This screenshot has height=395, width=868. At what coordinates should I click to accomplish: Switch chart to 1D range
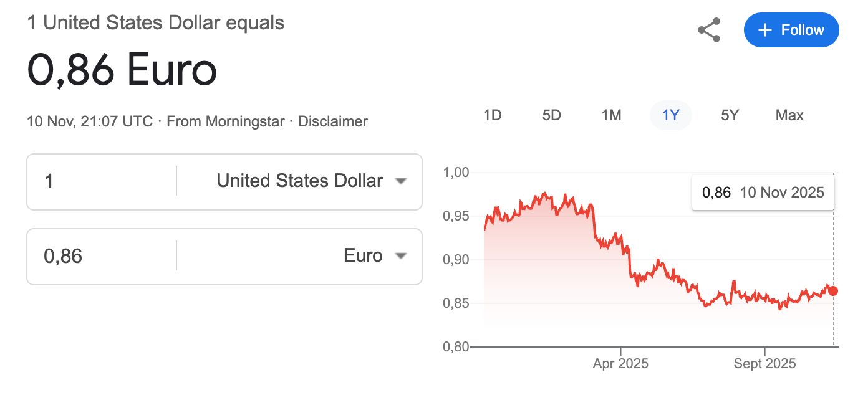tap(493, 115)
